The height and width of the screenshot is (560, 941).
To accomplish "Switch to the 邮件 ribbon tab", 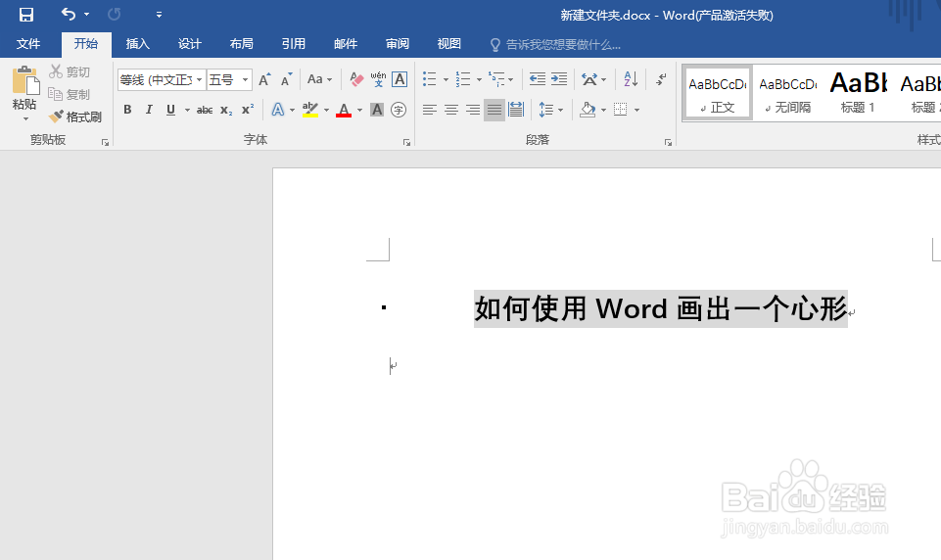I will pos(346,44).
